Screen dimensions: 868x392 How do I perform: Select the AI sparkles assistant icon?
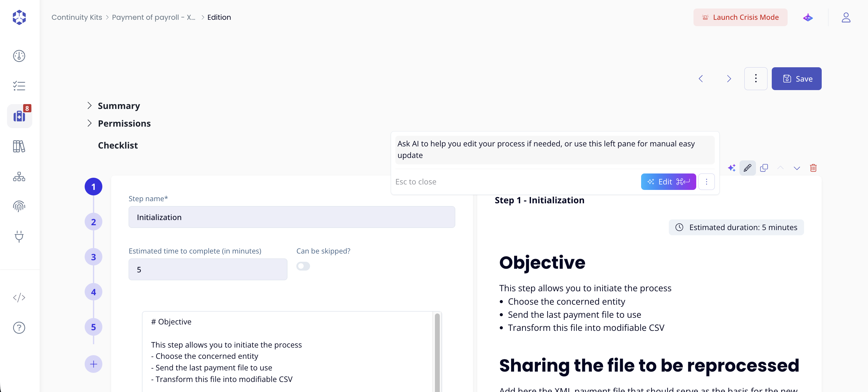pyautogui.click(x=731, y=168)
